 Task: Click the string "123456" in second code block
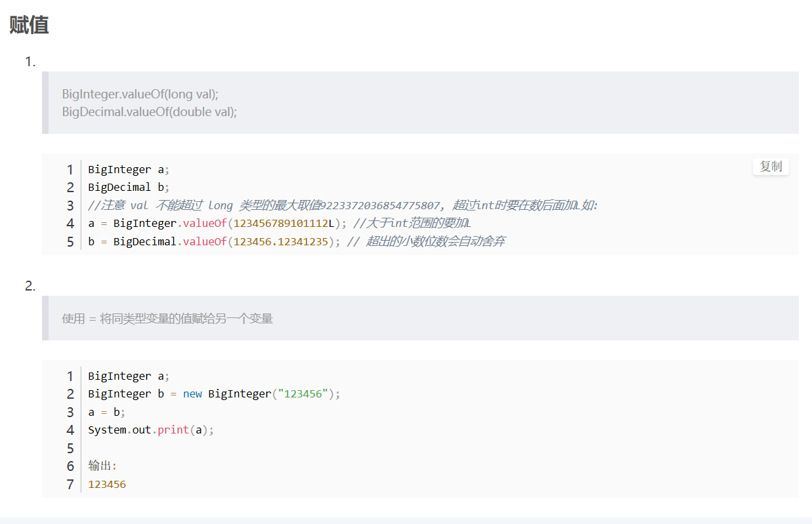(303, 394)
